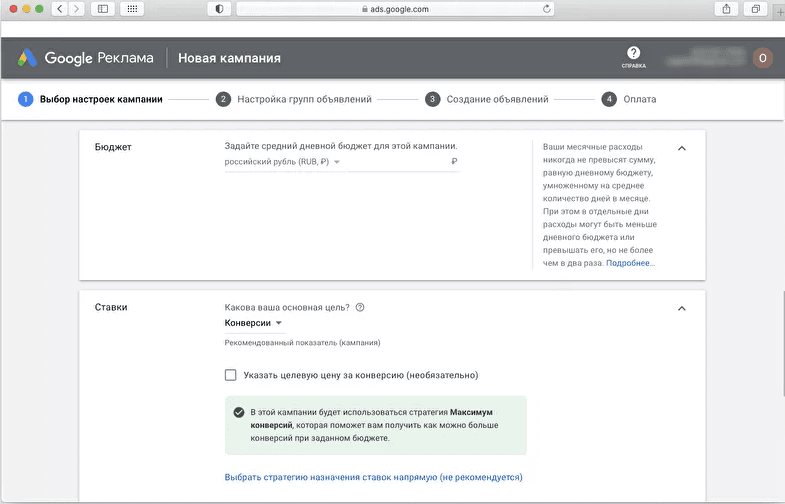Click Выбрать стратегию назначения ставок напрямую link
785x504 pixels.
(373, 477)
